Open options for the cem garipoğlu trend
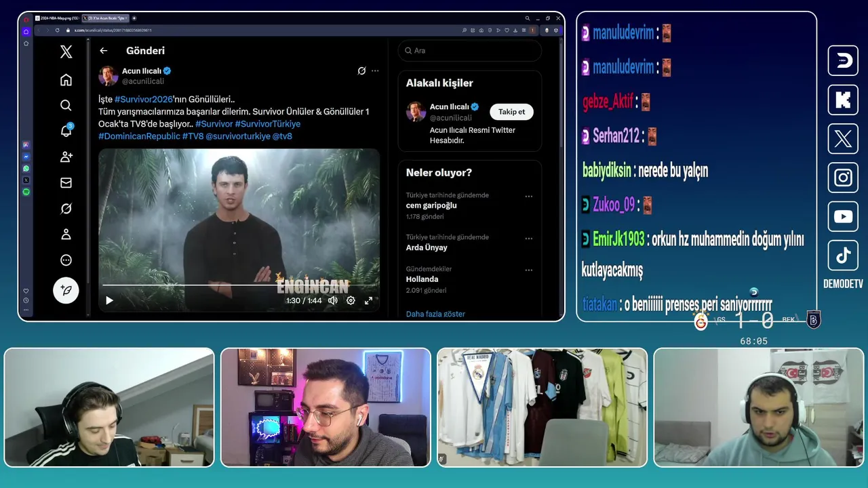The height and width of the screenshot is (488, 868). [529, 197]
